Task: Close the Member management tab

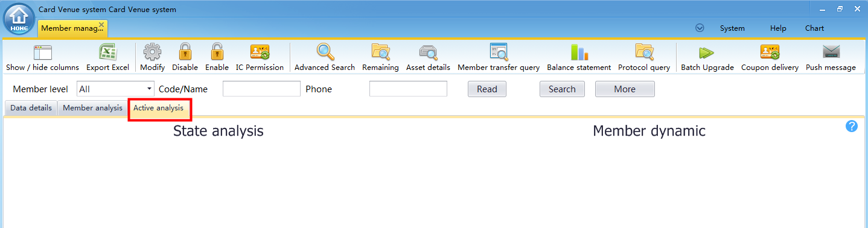Action: pos(101,25)
